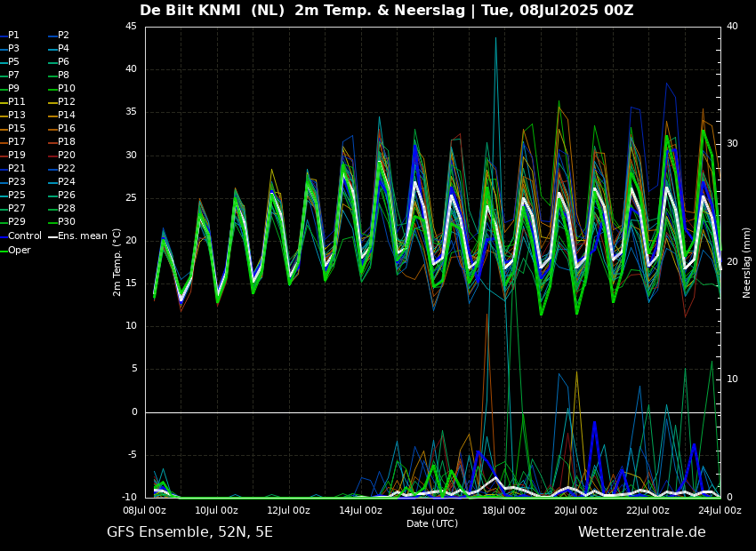Select the 24Jul 00Z date tick
756x551 pixels.
pos(720,511)
